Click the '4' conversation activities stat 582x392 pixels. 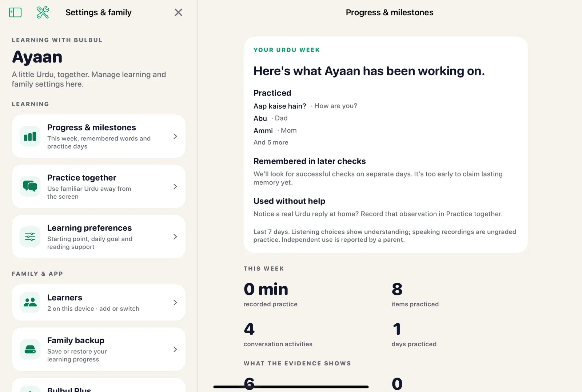tap(249, 329)
